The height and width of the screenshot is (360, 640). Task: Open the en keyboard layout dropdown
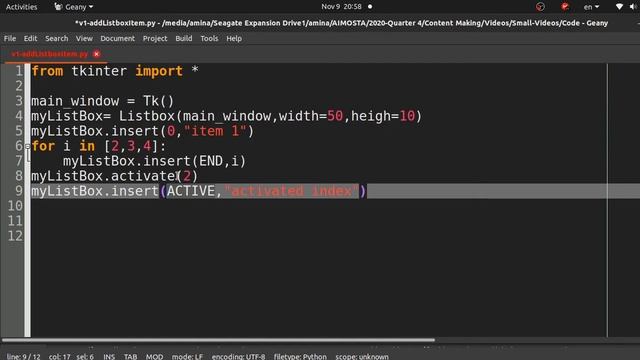[591, 7]
